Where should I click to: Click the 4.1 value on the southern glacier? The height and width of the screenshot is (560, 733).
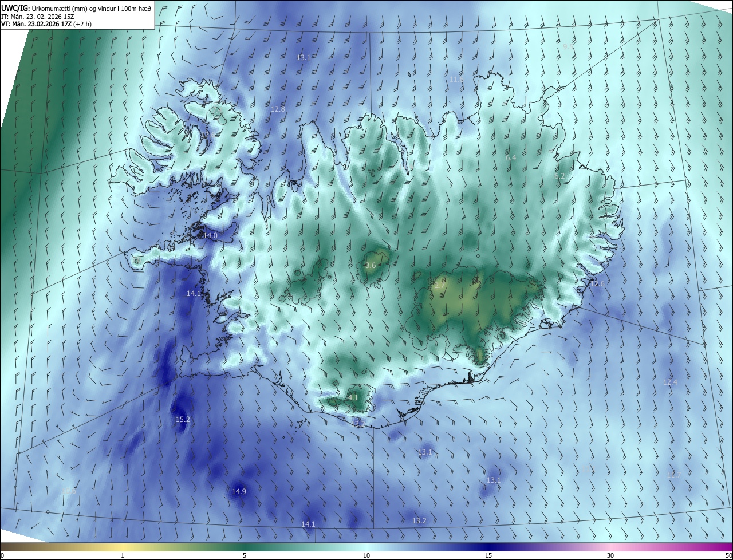pyautogui.click(x=353, y=398)
